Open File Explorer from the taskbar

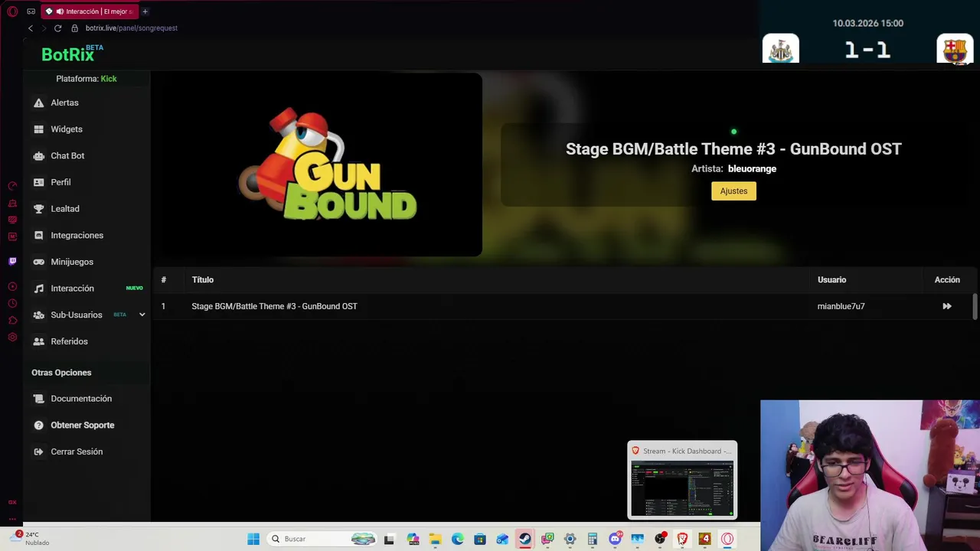pyautogui.click(x=435, y=539)
